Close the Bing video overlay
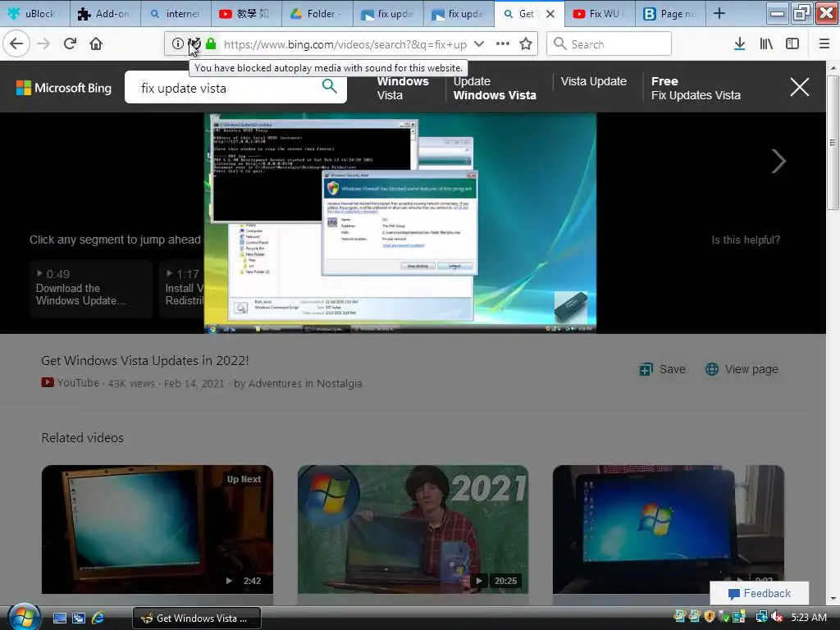 [799, 87]
